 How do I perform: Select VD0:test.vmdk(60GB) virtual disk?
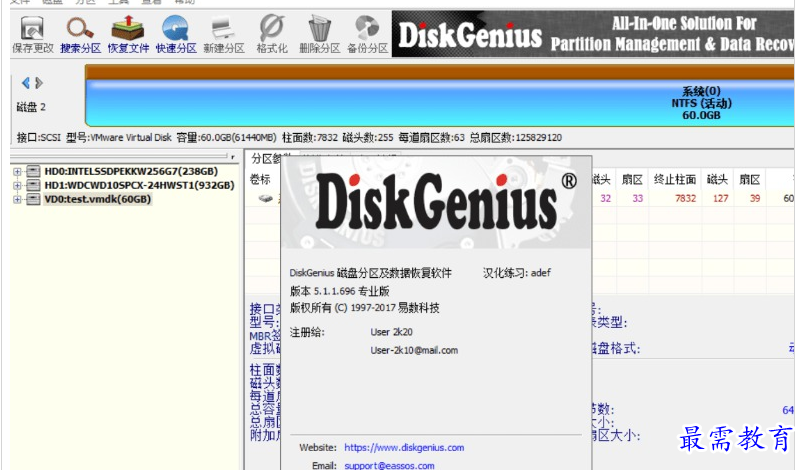98,199
